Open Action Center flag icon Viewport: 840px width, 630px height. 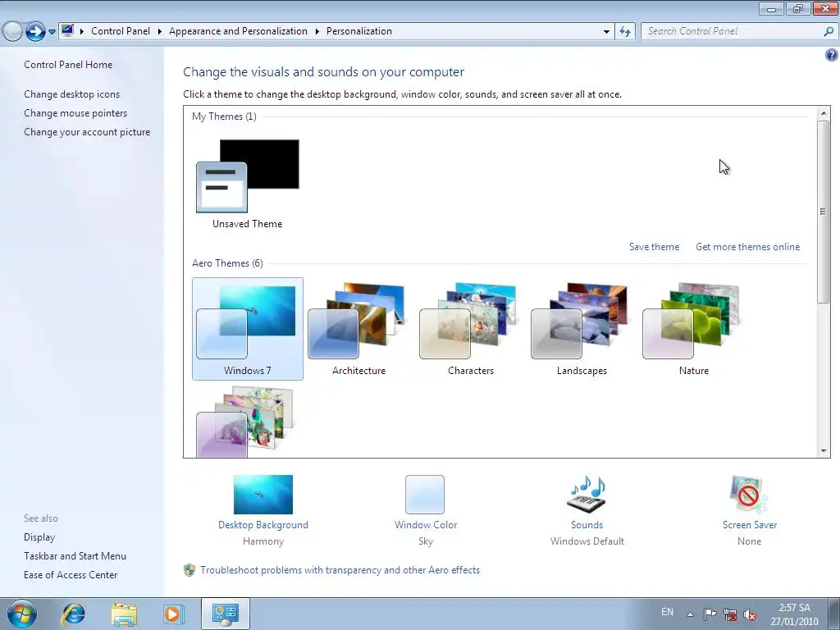[710, 614]
